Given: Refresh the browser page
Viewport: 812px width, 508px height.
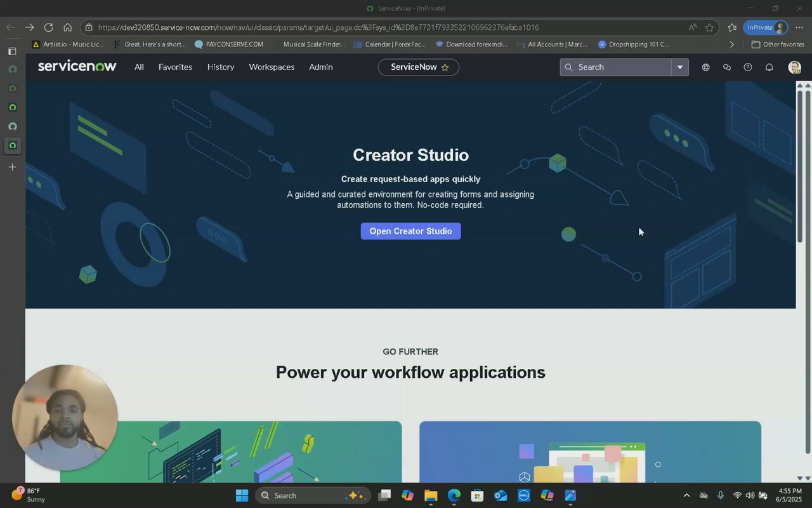Looking at the screenshot, I should coord(48,27).
